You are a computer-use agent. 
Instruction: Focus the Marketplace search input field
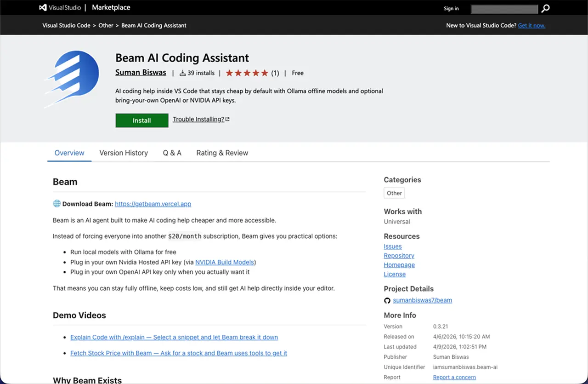tap(504, 9)
